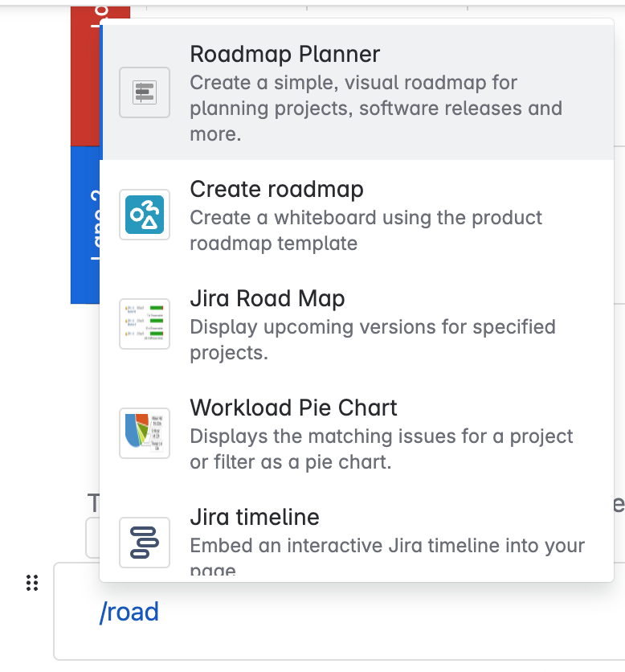Click the six-dot drag handle icon
This screenshot has width=625, height=672.
pos(32,583)
